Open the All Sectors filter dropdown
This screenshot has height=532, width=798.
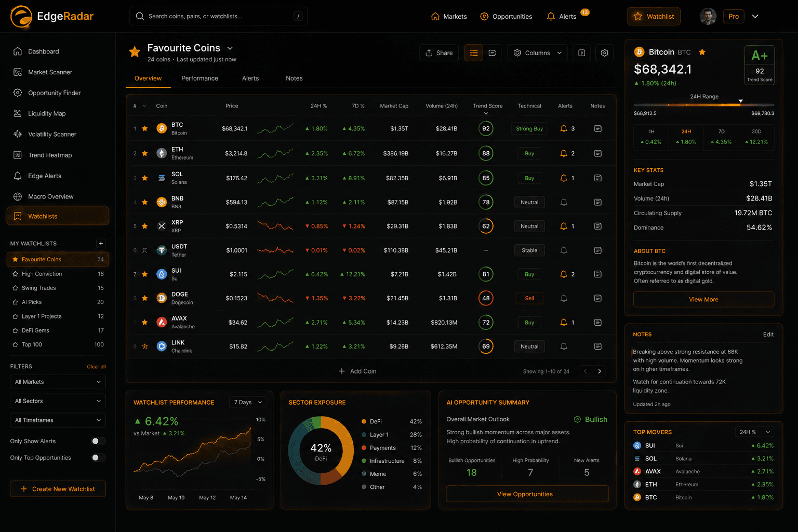click(x=58, y=401)
